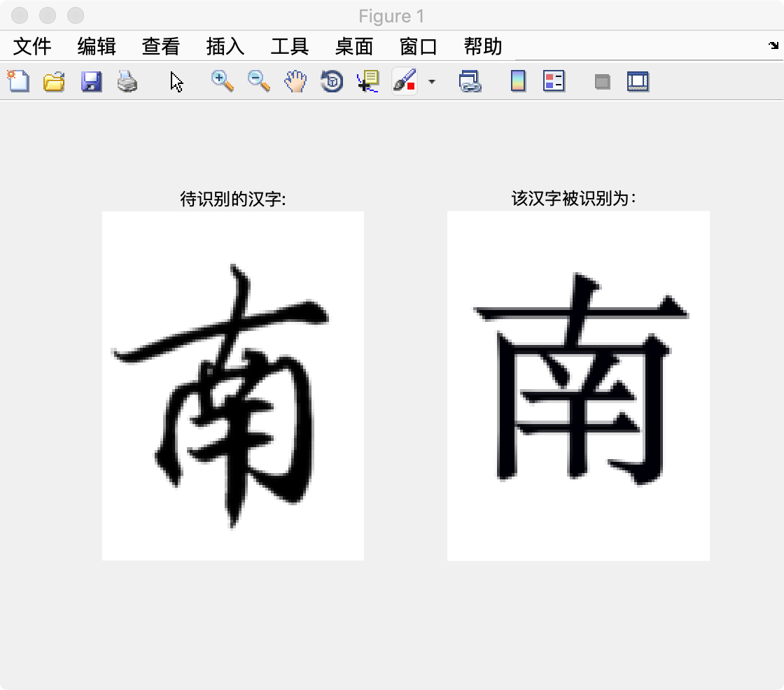Open file using the folder icon
This screenshot has height=690, width=784.
pyautogui.click(x=54, y=81)
